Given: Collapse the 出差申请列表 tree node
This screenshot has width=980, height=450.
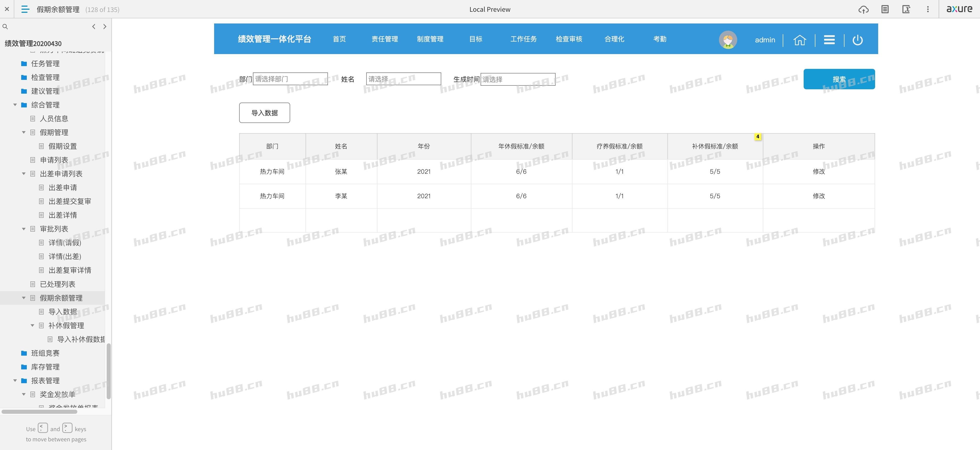Looking at the screenshot, I should pyautogui.click(x=23, y=174).
